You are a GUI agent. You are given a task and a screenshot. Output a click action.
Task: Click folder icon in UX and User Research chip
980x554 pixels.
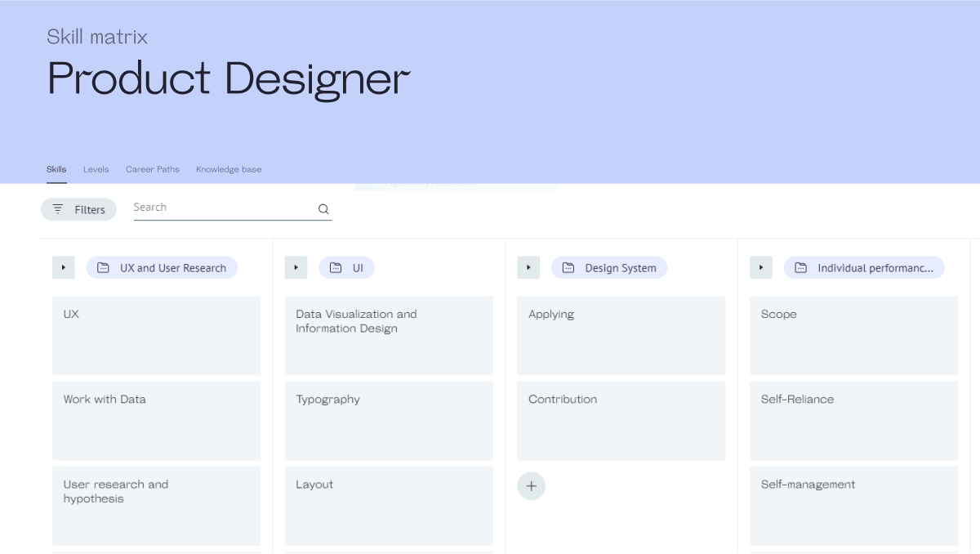click(103, 268)
